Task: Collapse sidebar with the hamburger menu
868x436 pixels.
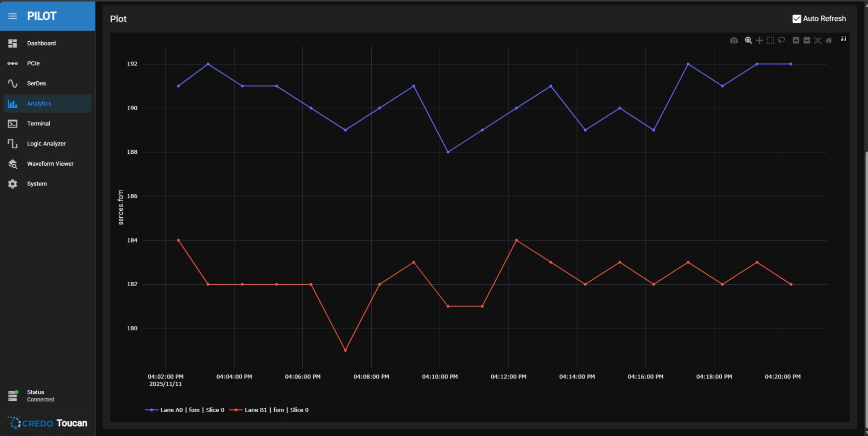Action: pyautogui.click(x=13, y=16)
